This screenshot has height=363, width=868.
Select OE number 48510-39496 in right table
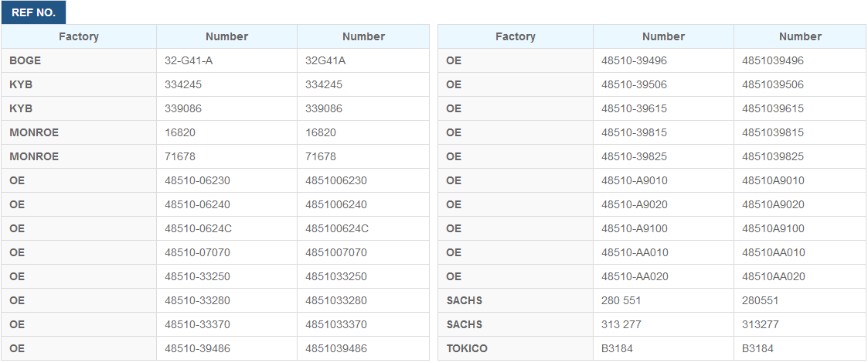click(664, 60)
